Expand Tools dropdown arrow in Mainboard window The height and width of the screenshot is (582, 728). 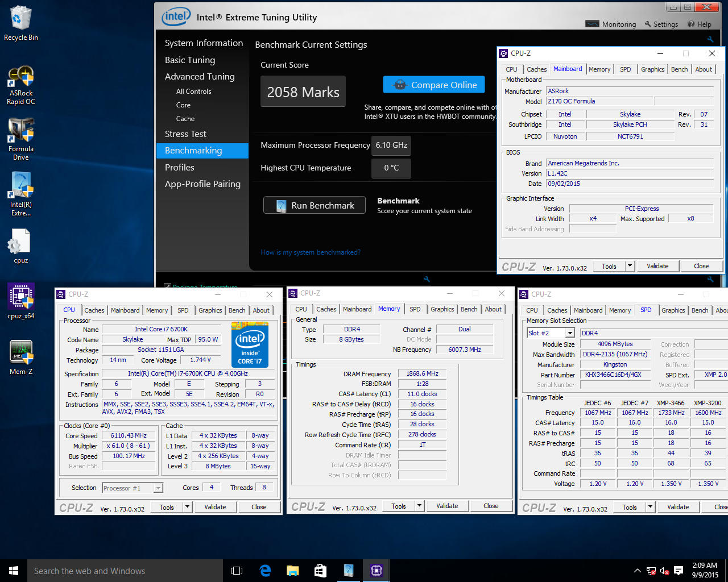[x=630, y=266]
